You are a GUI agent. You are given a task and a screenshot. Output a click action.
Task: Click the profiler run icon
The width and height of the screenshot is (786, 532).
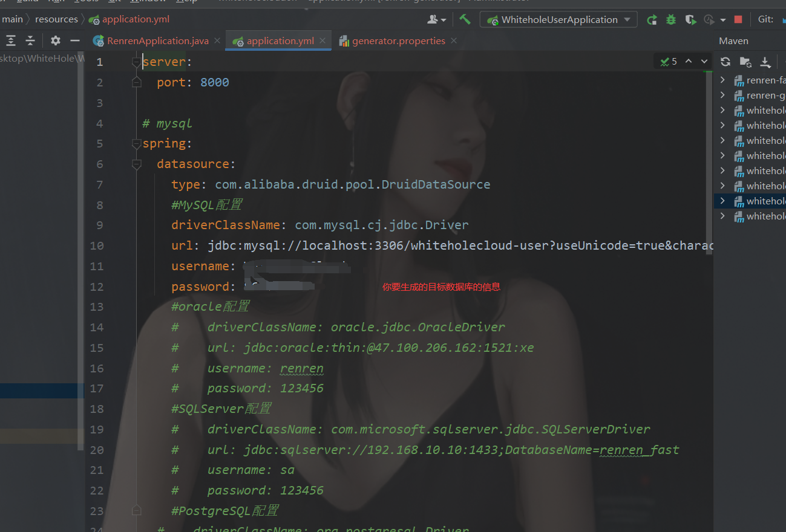pos(709,19)
